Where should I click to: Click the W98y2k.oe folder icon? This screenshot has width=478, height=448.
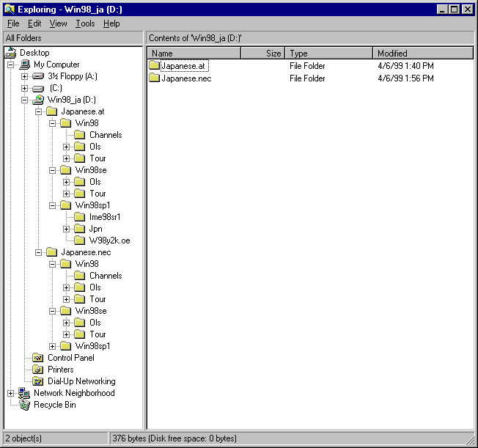click(80, 240)
